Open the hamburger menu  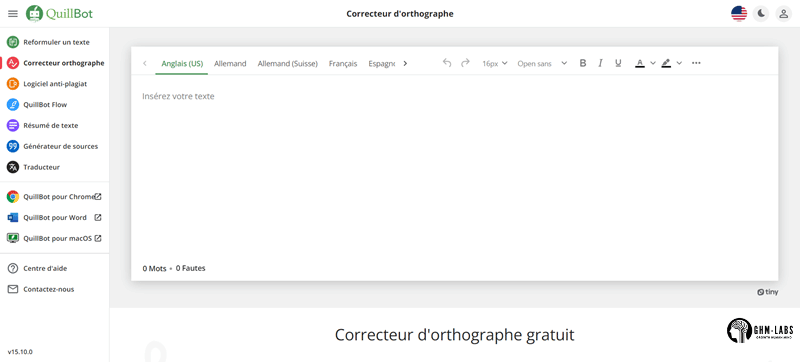[x=13, y=14]
